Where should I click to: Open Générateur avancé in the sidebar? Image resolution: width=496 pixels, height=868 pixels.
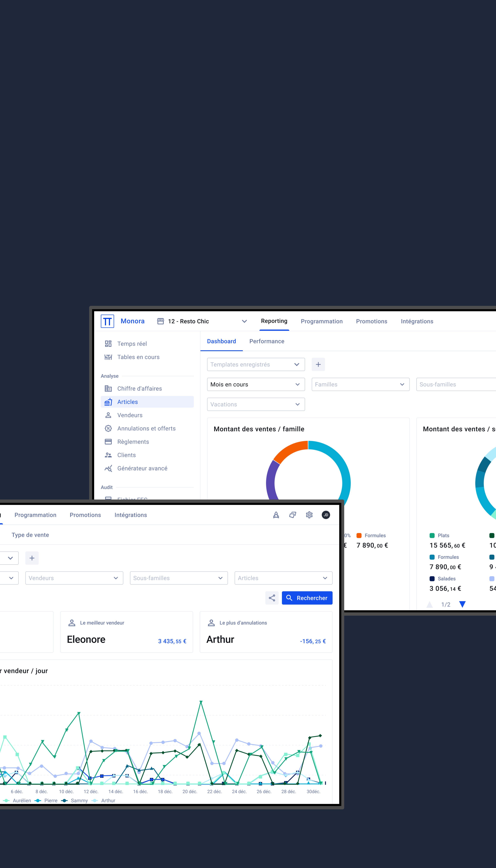[x=147, y=468]
